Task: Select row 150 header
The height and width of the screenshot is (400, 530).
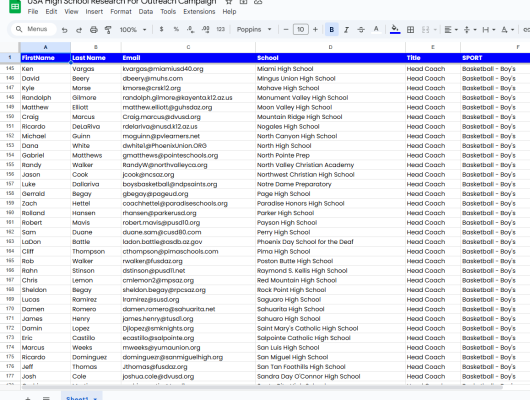Action: (x=10, y=117)
